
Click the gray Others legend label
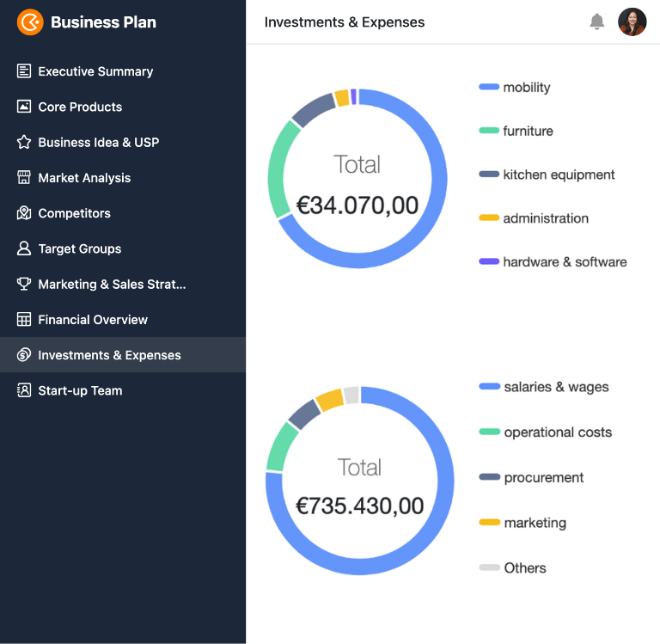pos(525,568)
